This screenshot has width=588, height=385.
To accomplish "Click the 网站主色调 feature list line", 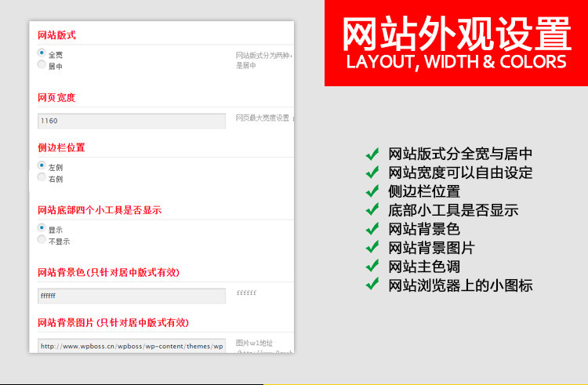I will pos(424,267).
